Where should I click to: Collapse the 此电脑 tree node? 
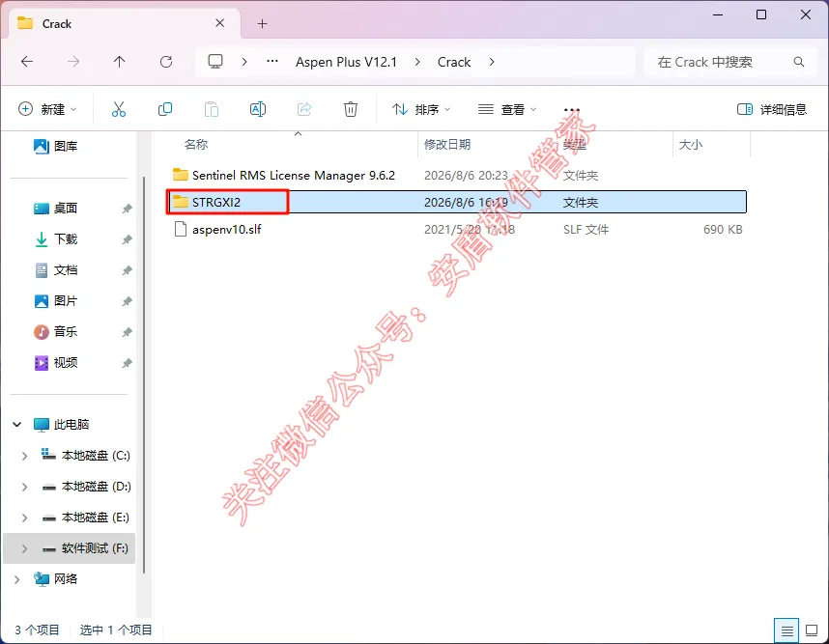click(17, 424)
